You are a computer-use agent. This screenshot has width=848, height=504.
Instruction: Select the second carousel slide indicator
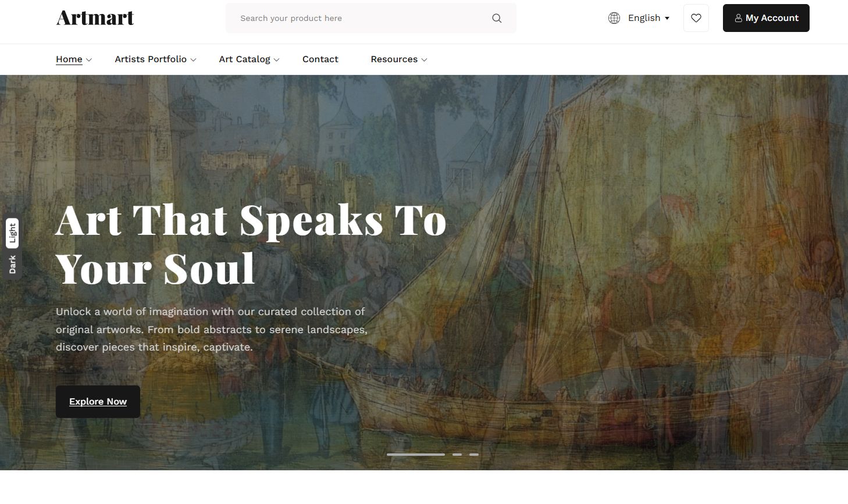click(457, 455)
